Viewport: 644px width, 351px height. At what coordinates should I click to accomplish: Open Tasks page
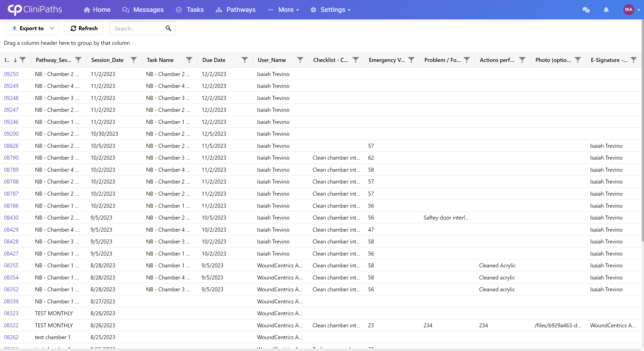click(x=190, y=10)
